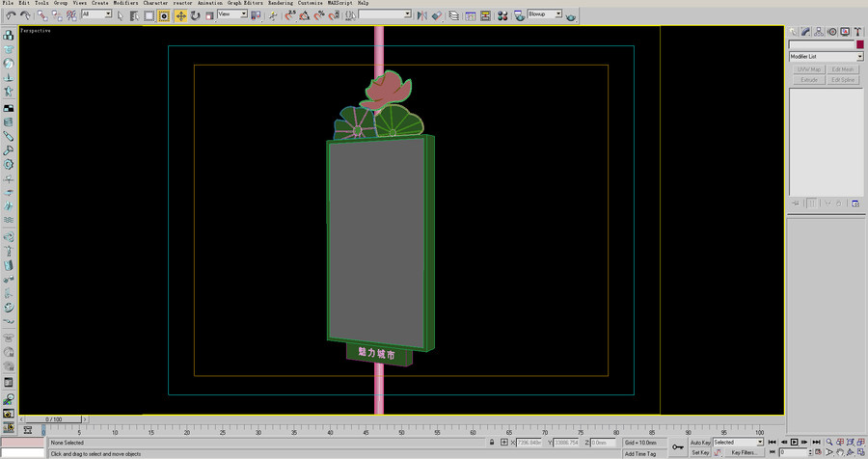Viewport: 868px width, 459px height.
Task: Open the Selected key filter dropdown
Action: [x=738, y=442]
